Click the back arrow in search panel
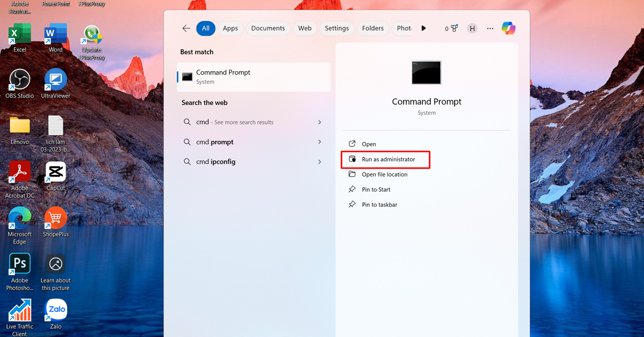The image size is (644, 337). (x=186, y=28)
